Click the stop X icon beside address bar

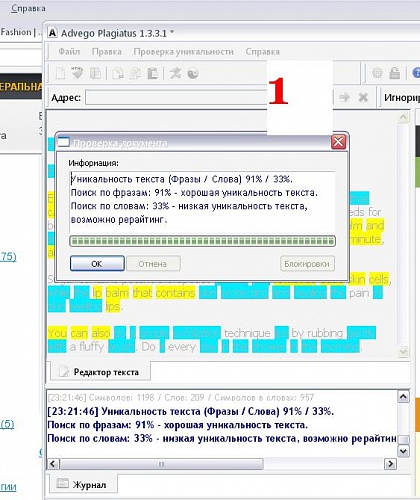[363, 97]
